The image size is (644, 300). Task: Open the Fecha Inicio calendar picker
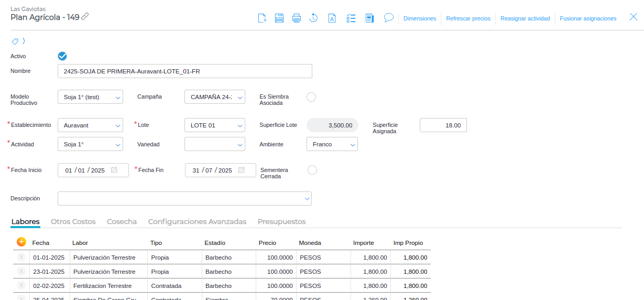point(114,170)
